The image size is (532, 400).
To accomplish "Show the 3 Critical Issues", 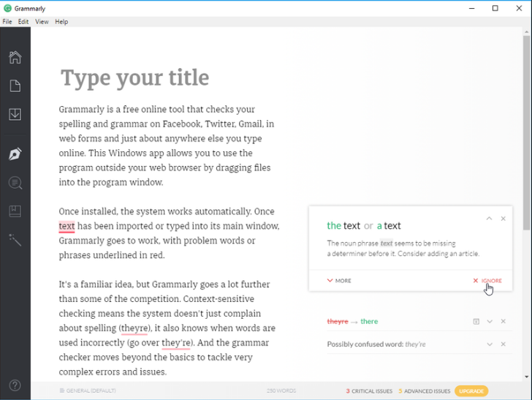I will [x=369, y=390].
